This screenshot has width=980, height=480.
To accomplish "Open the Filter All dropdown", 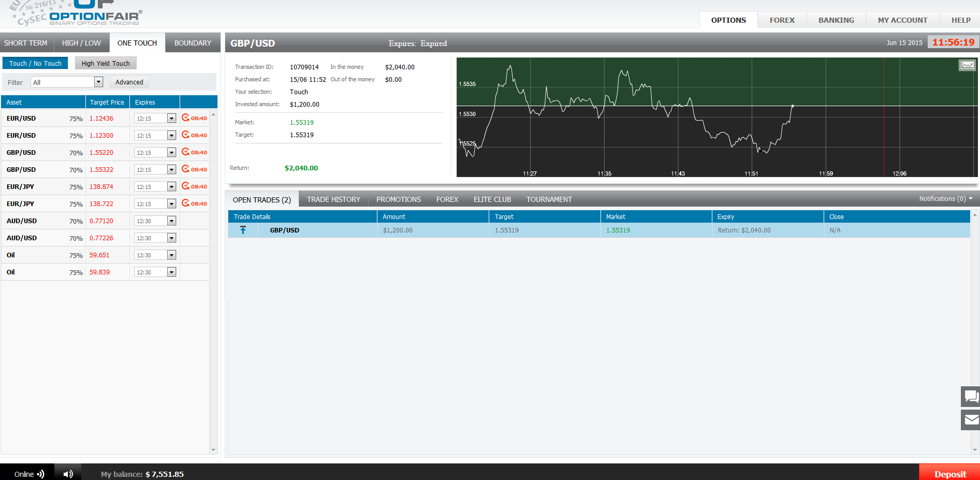I will point(98,82).
